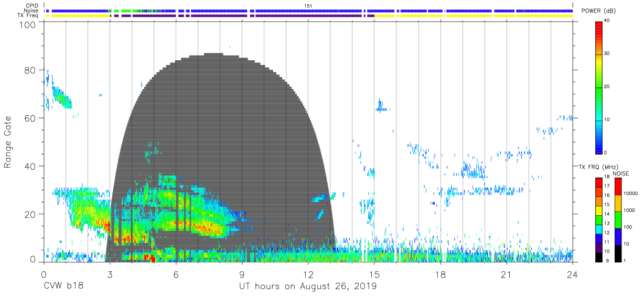The width and height of the screenshot is (644, 297).
Task: Click the rainbow POWER colorbar
Action: coord(599,87)
